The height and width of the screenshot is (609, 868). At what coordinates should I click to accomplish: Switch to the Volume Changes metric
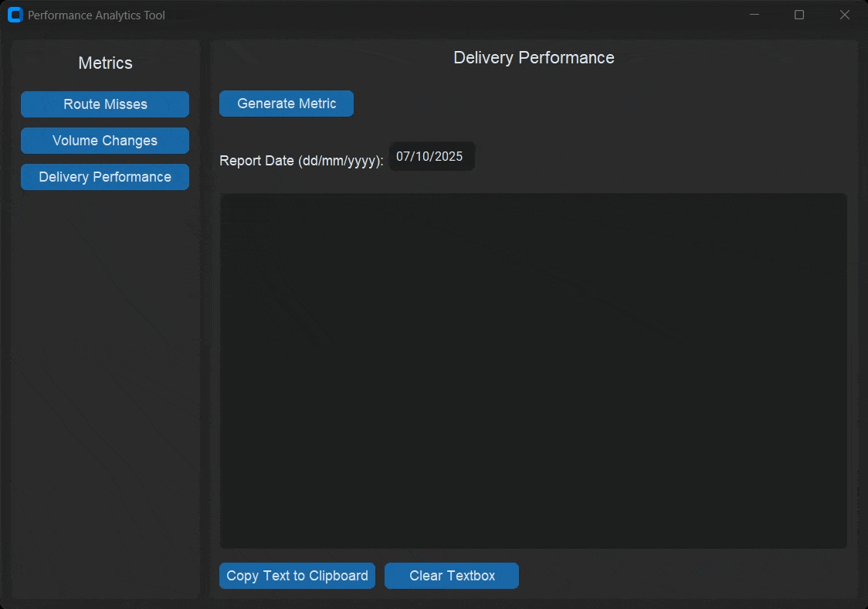click(x=105, y=141)
